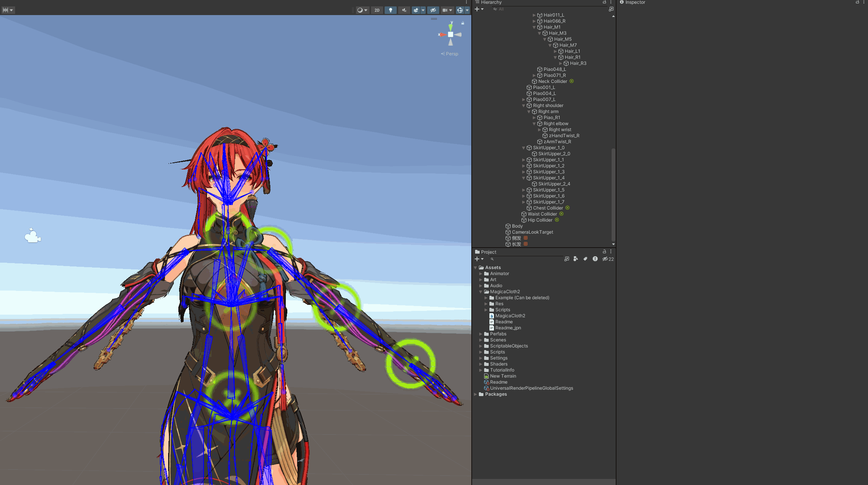Toggle scene audio mute button
868x485 pixels.
404,10
